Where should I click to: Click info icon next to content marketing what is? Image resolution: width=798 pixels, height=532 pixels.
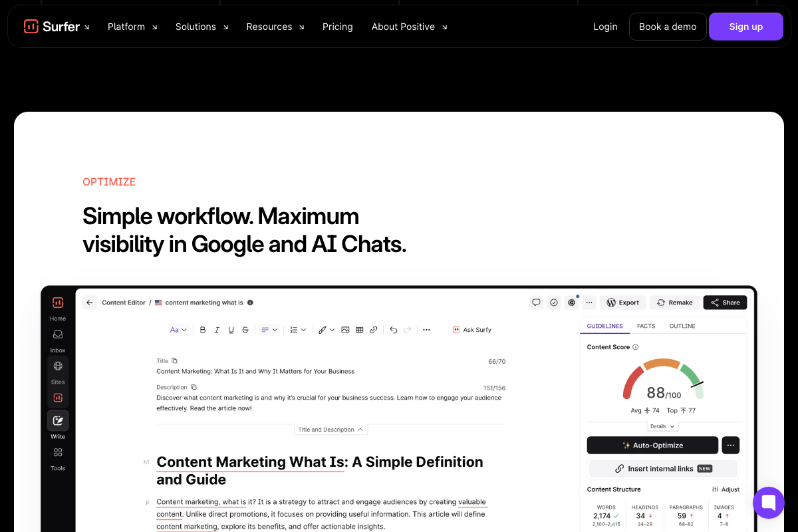[x=250, y=303]
